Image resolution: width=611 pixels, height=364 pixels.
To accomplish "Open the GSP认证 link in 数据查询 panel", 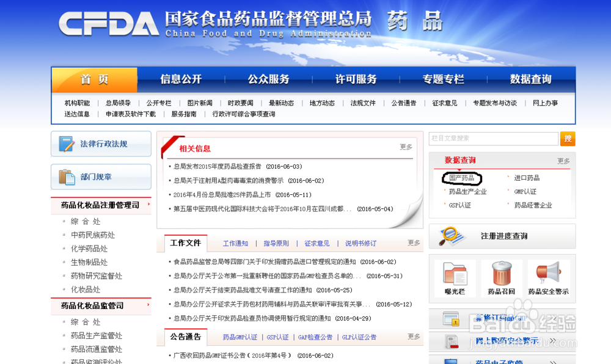I will (x=460, y=205).
